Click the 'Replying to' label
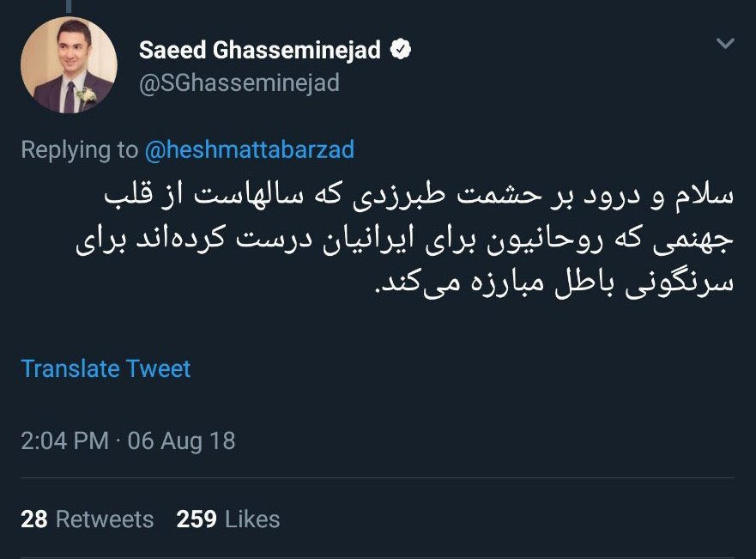The width and height of the screenshot is (756, 559). point(80,149)
